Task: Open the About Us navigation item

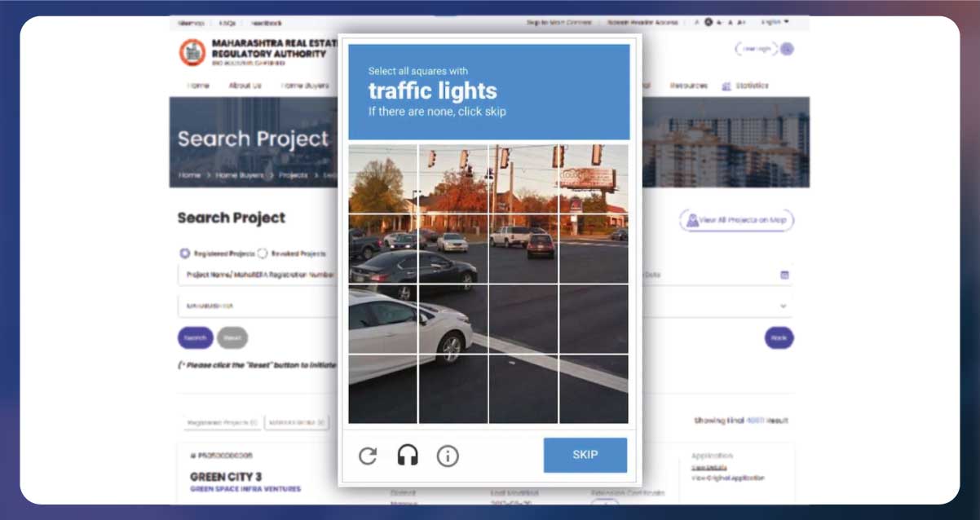Action: click(x=245, y=85)
